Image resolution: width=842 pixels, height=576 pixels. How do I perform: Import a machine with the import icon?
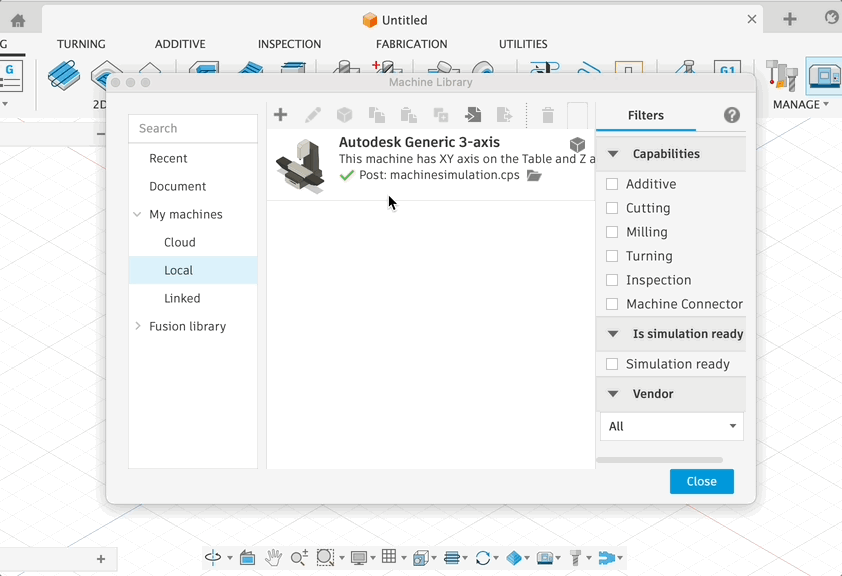472,114
